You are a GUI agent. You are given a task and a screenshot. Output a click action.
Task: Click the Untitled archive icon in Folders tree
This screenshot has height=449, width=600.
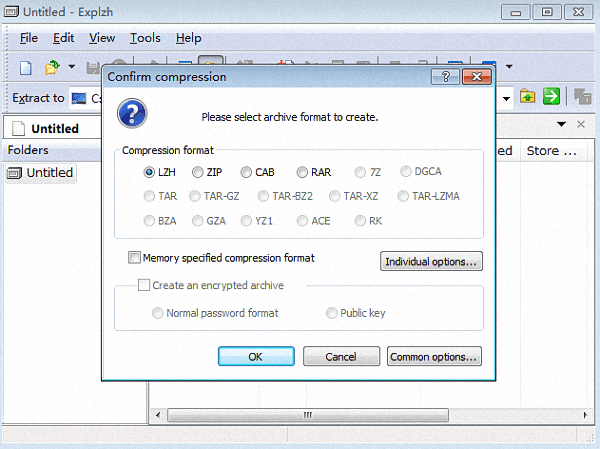[15, 173]
